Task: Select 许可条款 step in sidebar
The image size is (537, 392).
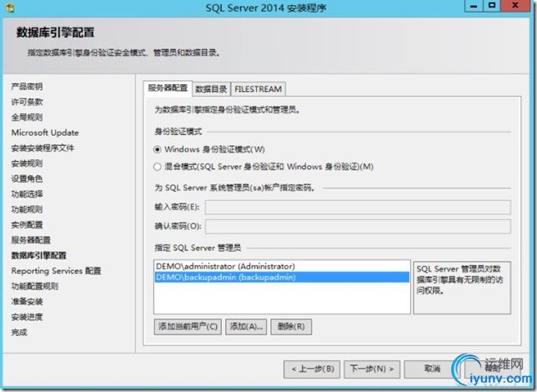Action: (x=27, y=102)
